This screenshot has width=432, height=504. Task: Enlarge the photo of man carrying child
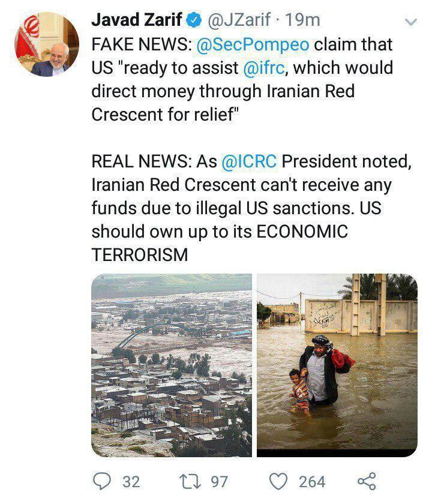(x=337, y=364)
